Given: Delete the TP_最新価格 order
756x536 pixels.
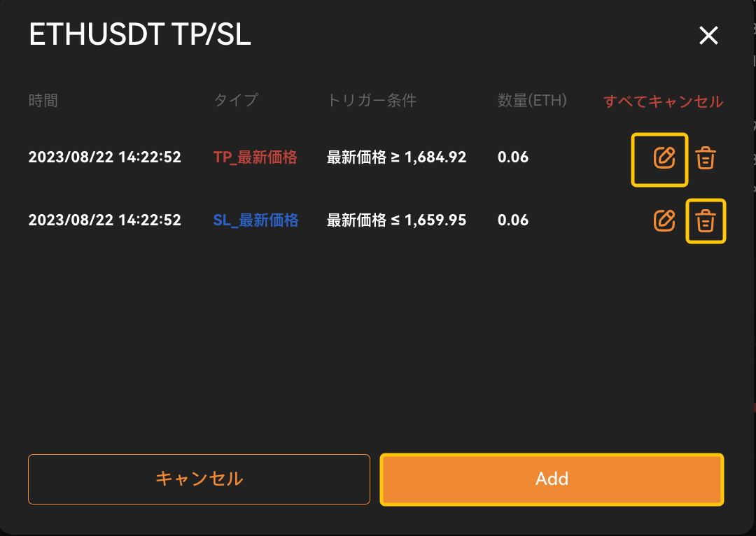Looking at the screenshot, I should (706, 157).
